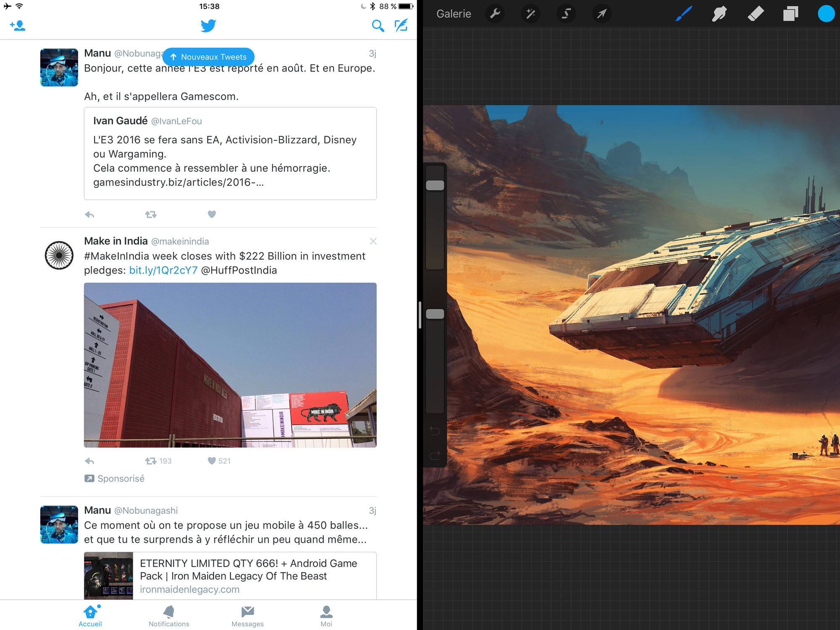
Task: Return to Galerie in Procreate
Action: (454, 14)
